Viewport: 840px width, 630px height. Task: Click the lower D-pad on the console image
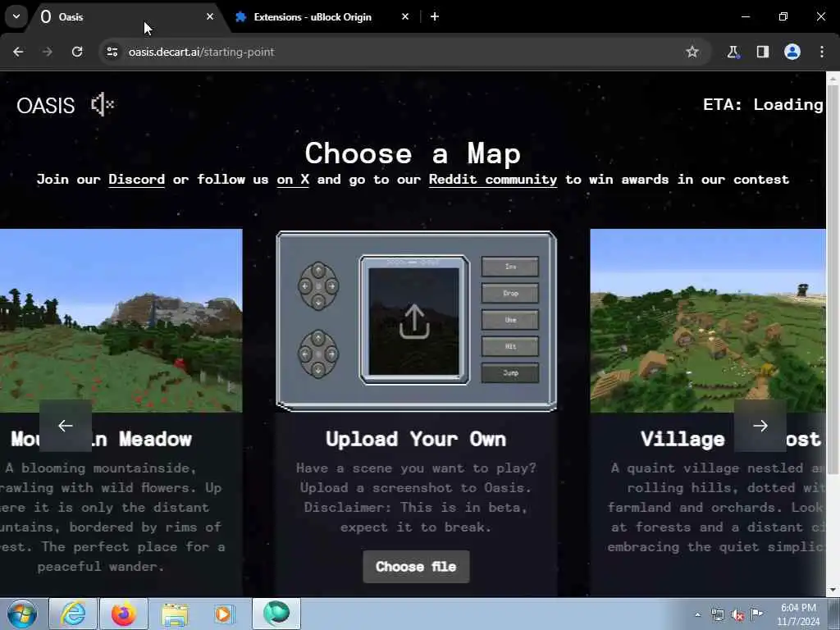[x=318, y=354]
